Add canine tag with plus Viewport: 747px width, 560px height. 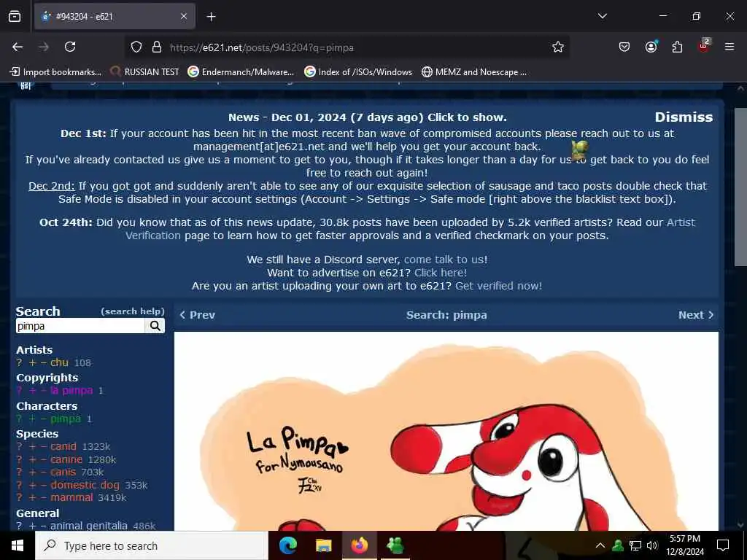pos(32,459)
